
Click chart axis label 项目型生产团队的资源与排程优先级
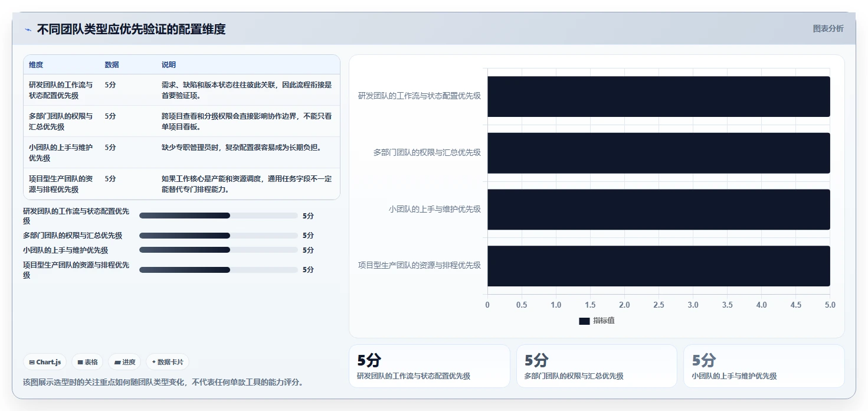[x=420, y=265]
